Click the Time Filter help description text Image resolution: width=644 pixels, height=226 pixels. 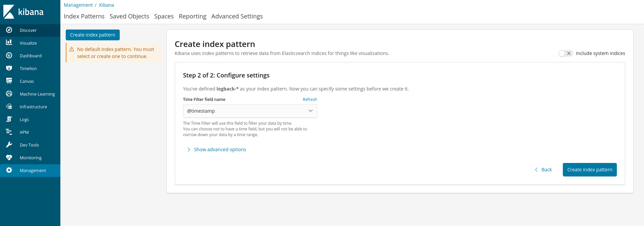click(x=245, y=129)
